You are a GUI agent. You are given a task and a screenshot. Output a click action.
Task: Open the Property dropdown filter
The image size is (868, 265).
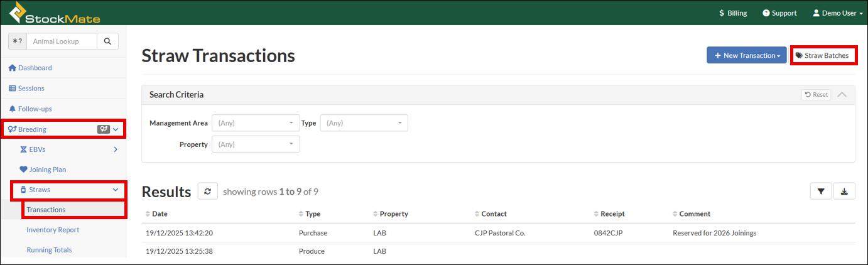[256, 144]
